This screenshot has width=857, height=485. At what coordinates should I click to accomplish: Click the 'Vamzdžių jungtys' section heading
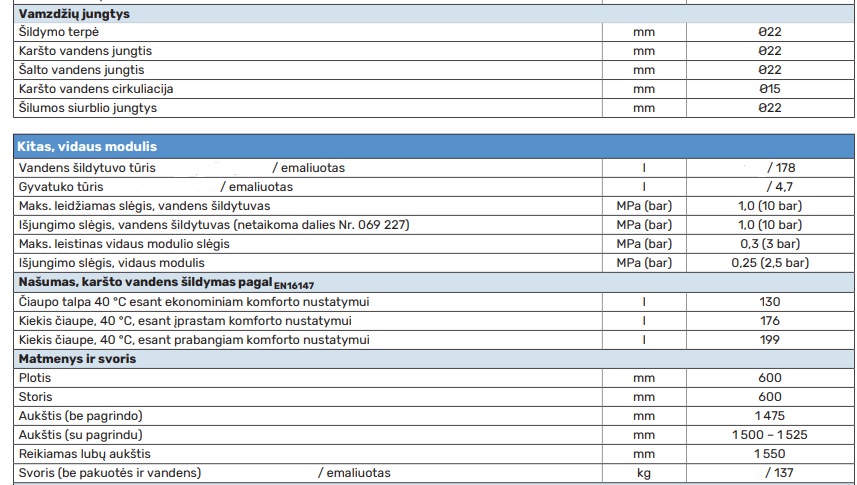coord(74,14)
